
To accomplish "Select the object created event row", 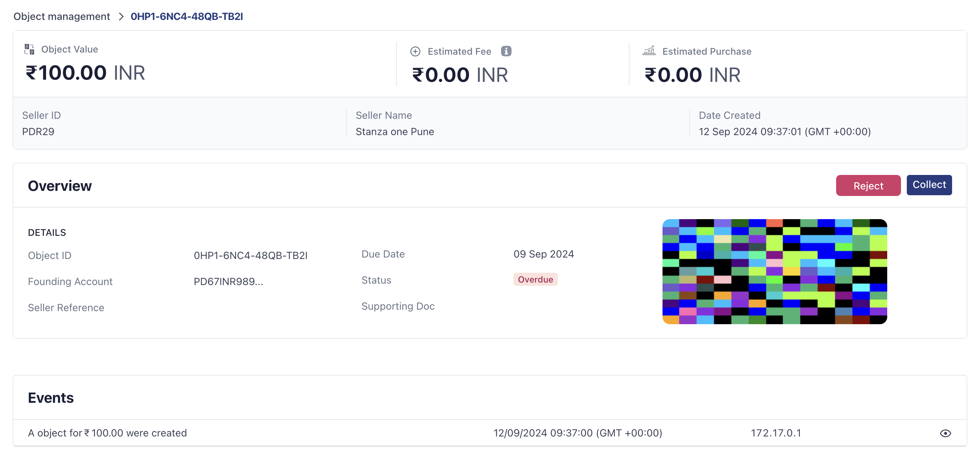I will (x=107, y=433).
